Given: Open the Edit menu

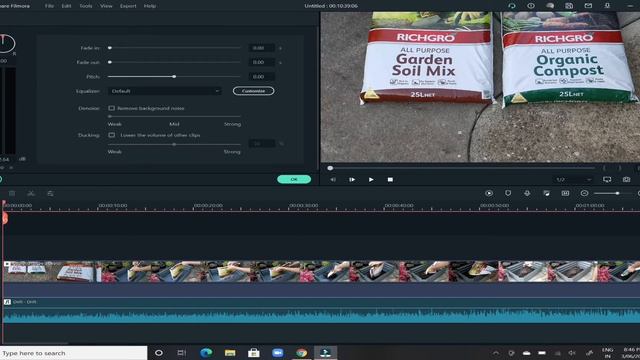Looking at the screenshot, I should (66, 6).
